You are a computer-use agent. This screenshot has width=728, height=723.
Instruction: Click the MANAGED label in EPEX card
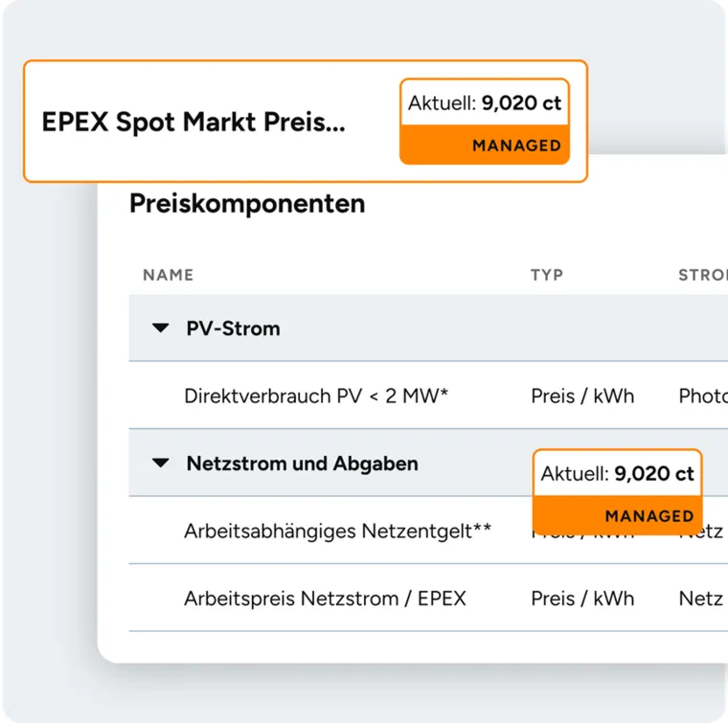point(516,146)
